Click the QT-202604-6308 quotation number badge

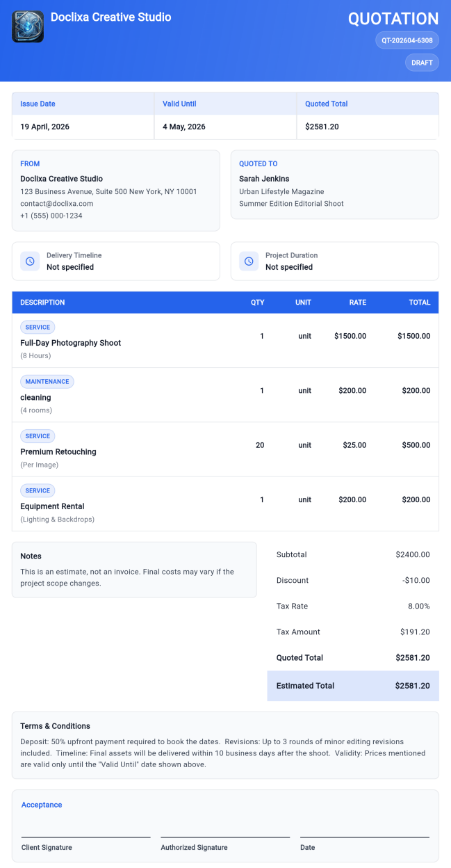pos(407,40)
